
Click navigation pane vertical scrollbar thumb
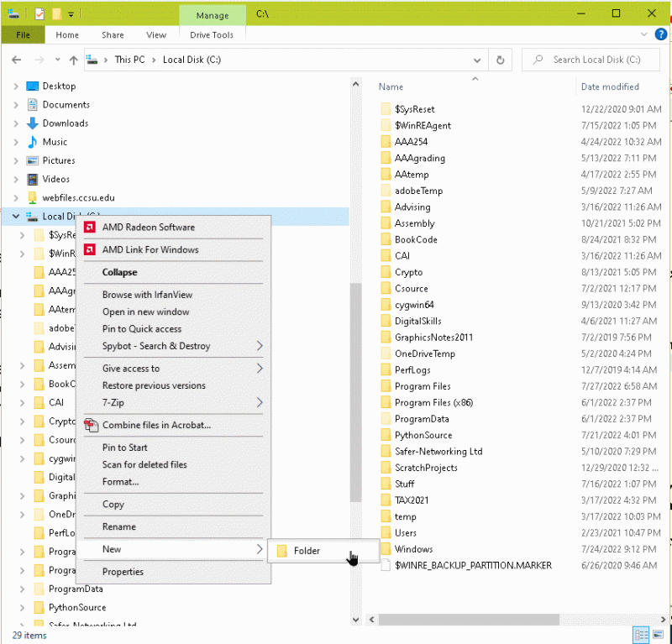[355, 392]
